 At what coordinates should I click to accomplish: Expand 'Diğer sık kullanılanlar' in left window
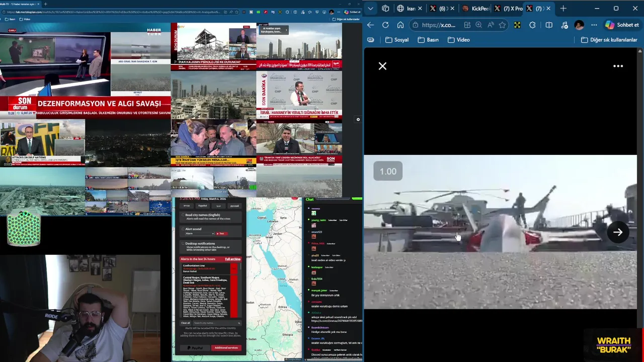[x=346, y=19]
